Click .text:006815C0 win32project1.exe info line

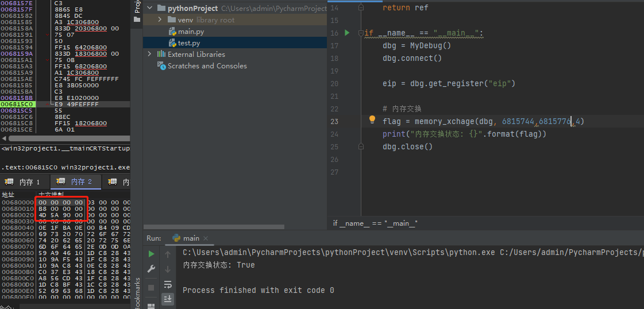pos(65,168)
